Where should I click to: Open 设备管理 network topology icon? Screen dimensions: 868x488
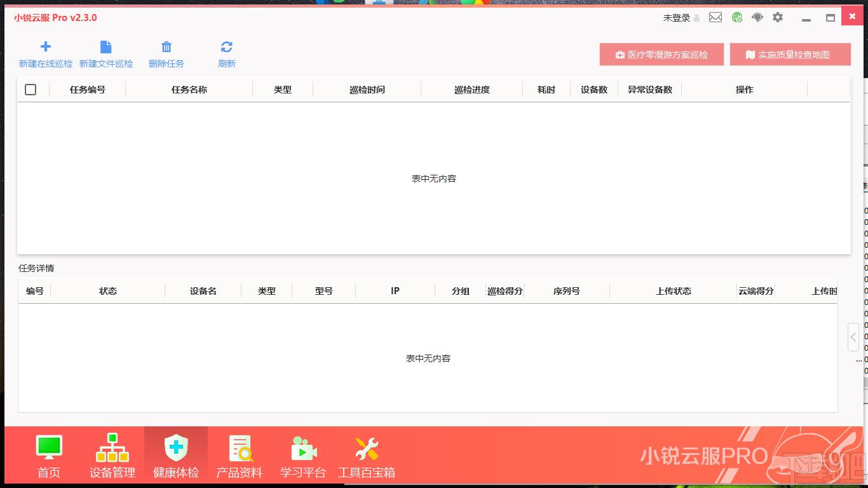tap(112, 447)
